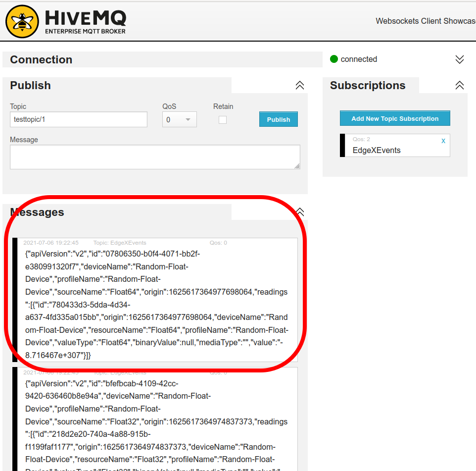This screenshot has height=471, width=476.
Task: Click the HIVEMQ Enterprise MQTT Broker wordmark
Action: coord(85,22)
